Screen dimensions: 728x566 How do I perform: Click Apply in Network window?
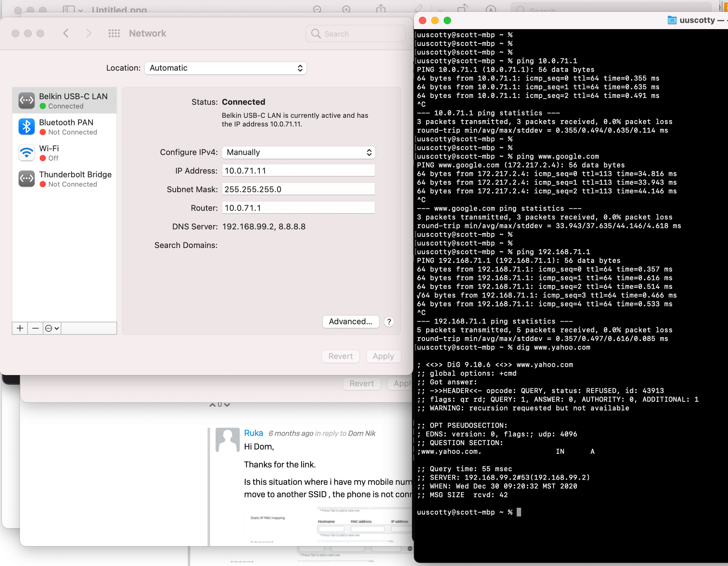point(383,356)
